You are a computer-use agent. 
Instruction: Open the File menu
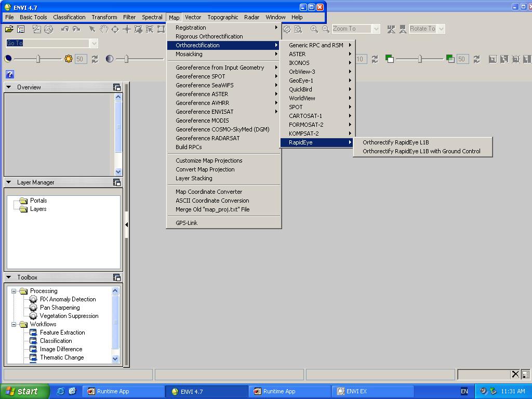(x=9, y=17)
